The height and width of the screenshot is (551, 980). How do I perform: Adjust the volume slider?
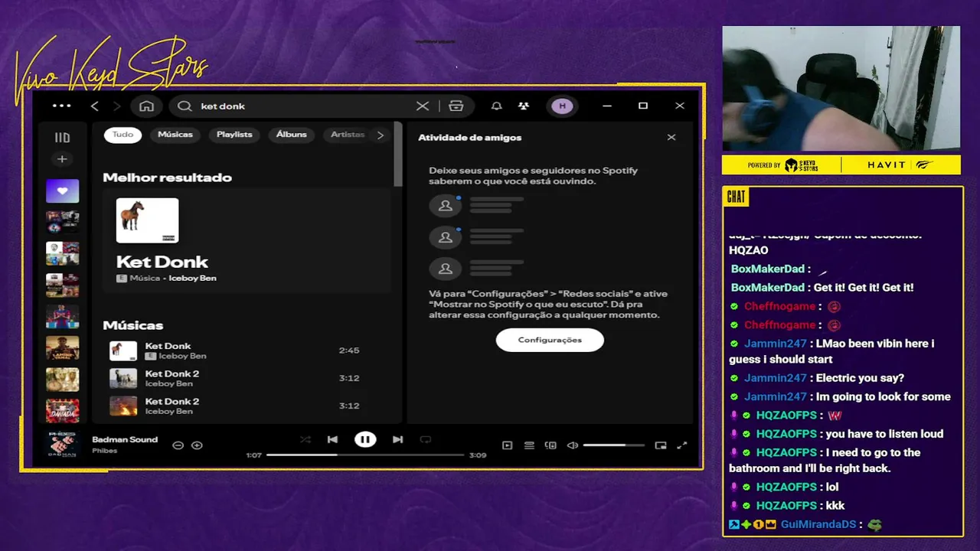[x=614, y=445]
